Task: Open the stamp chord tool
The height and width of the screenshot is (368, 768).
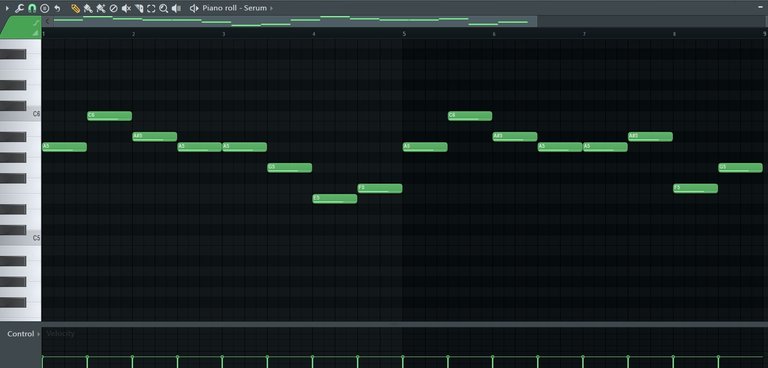Action: [x=45, y=8]
